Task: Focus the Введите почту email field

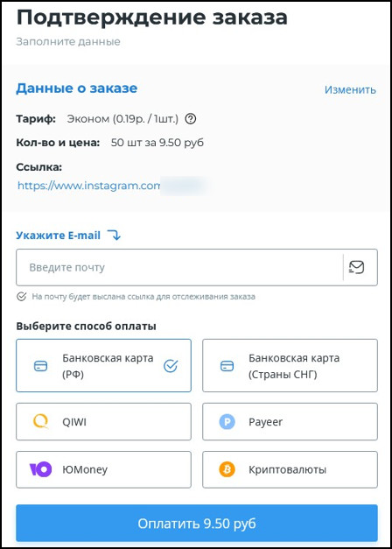Action: tap(179, 268)
